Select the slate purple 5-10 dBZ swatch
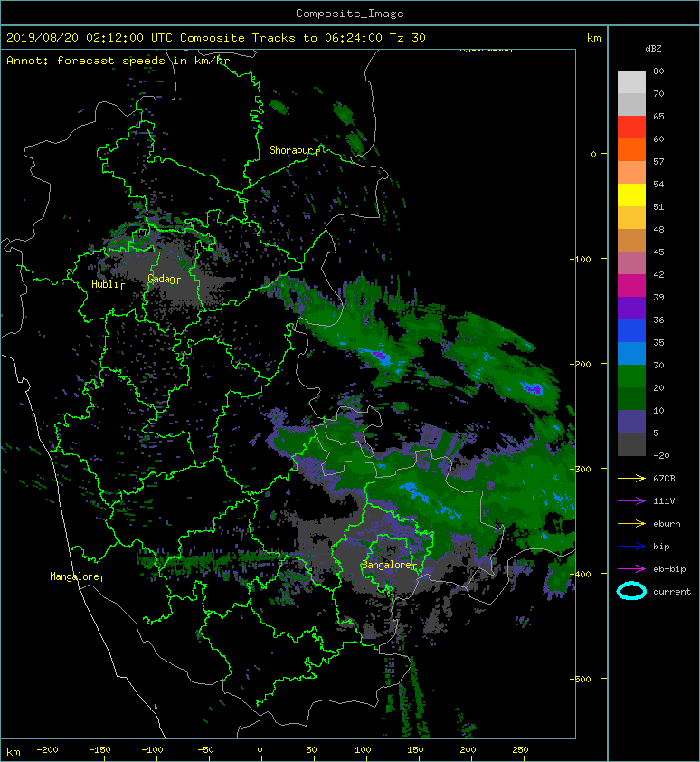 click(x=631, y=422)
